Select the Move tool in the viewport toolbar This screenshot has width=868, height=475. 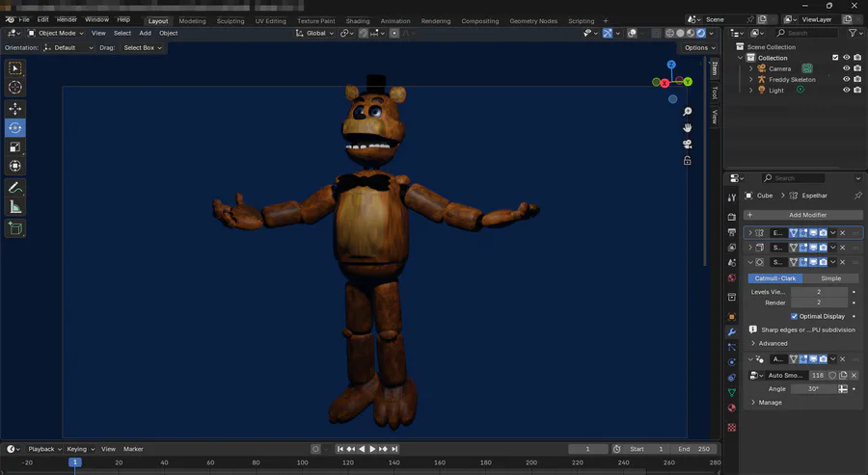pyautogui.click(x=15, y=108)
